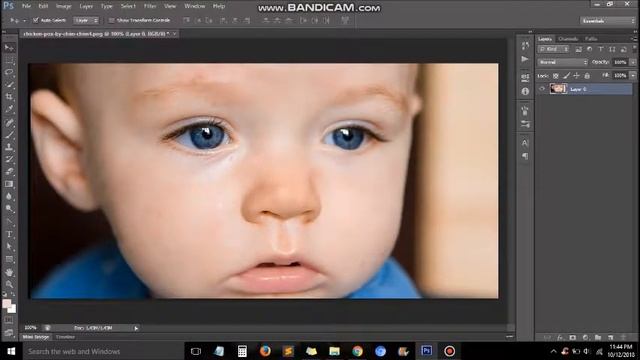This screenshot has height=360, width=640.
Task: Toggle lock all padlock icon
Action: pyautogui.click(x=587, y=76)
